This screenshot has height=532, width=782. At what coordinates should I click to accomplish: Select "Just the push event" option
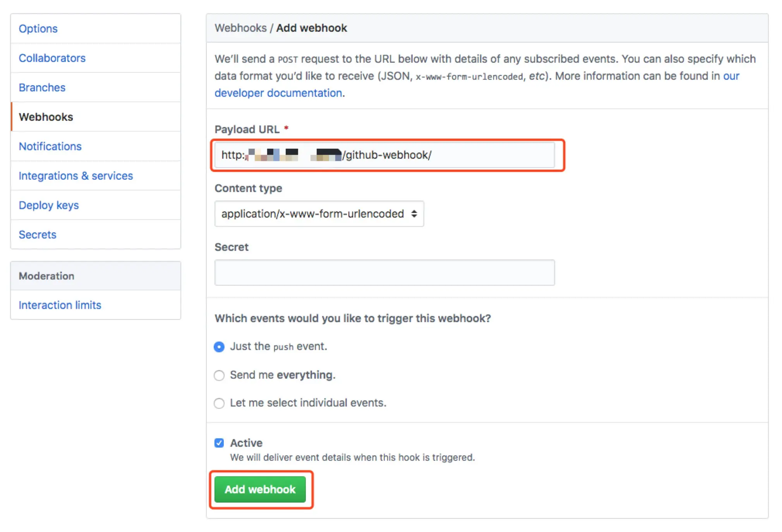point(219,347)
